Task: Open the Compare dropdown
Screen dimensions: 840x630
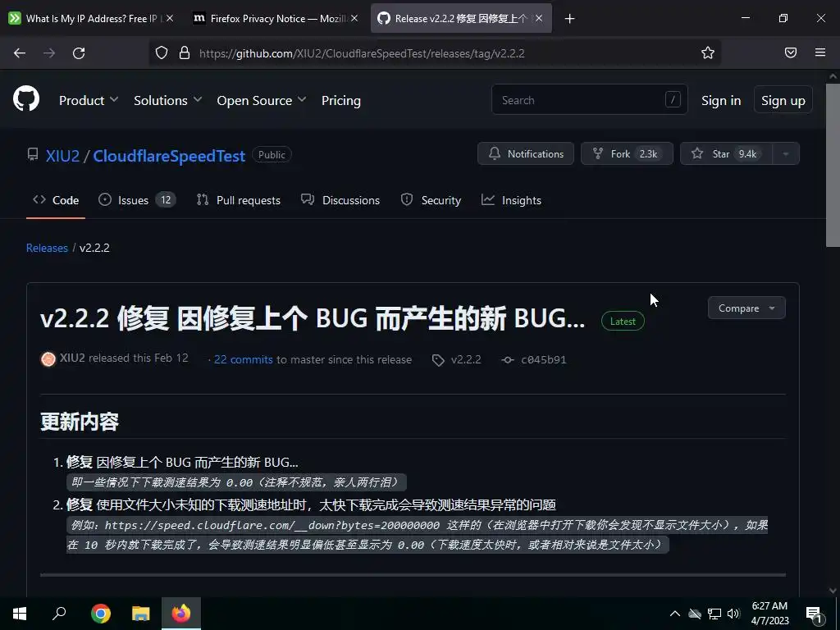Action: pyautogui.click(x=746, y=308)
